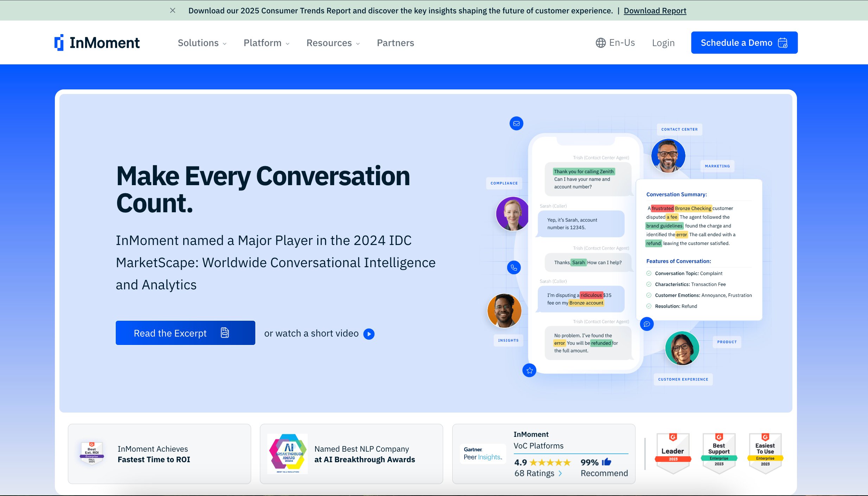Play the short video circle button
Image resolution: width=868 pixels, height=496 pixels.
(369, 334)
